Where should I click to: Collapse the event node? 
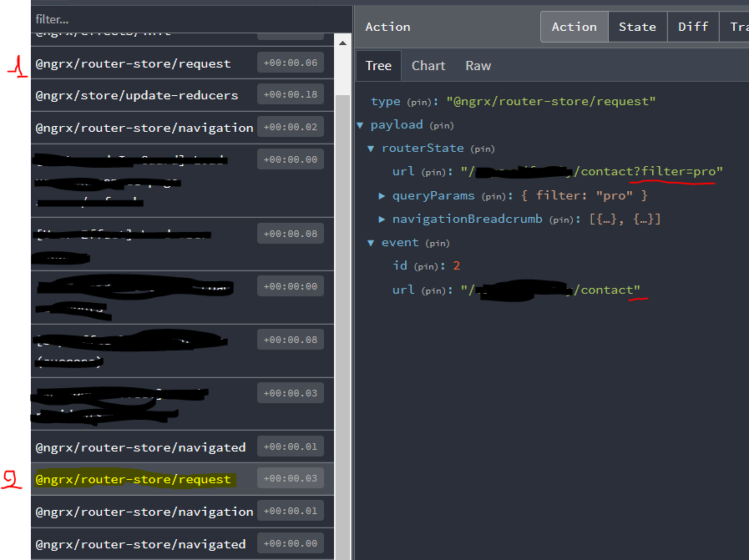[371, 243]
